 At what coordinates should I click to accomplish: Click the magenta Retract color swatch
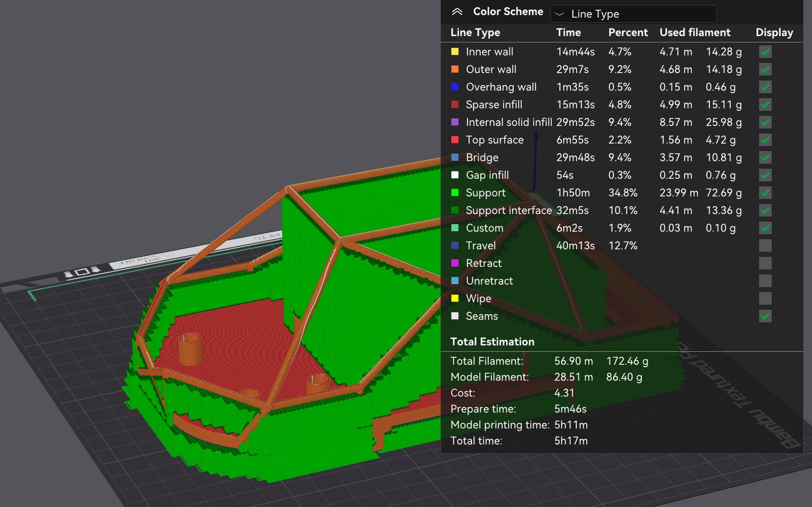(x=455, y=263)
